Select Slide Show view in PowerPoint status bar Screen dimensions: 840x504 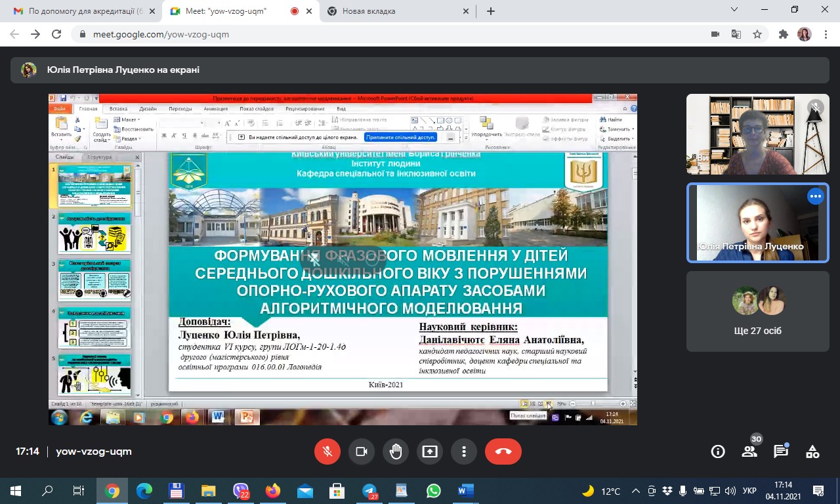point(550,404)
